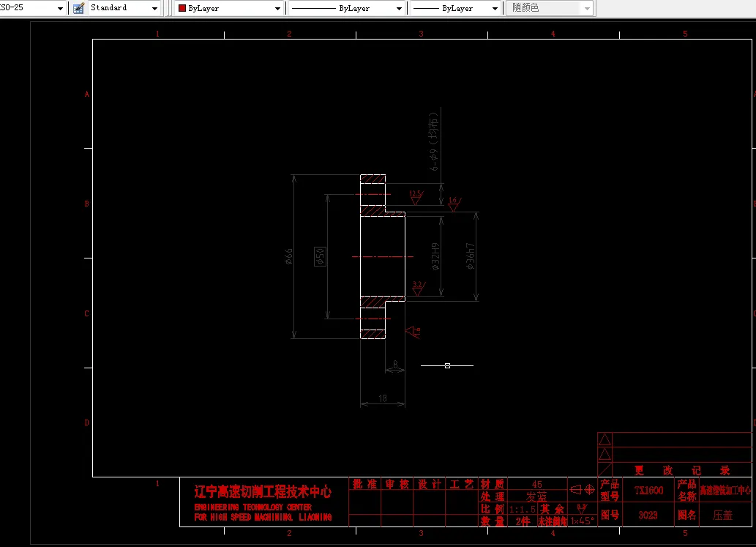Image resolution: width=756 pixels, height=547 pixels.
Task: Open the 随颜色 plot style dropdown
Action: (549, 8)
